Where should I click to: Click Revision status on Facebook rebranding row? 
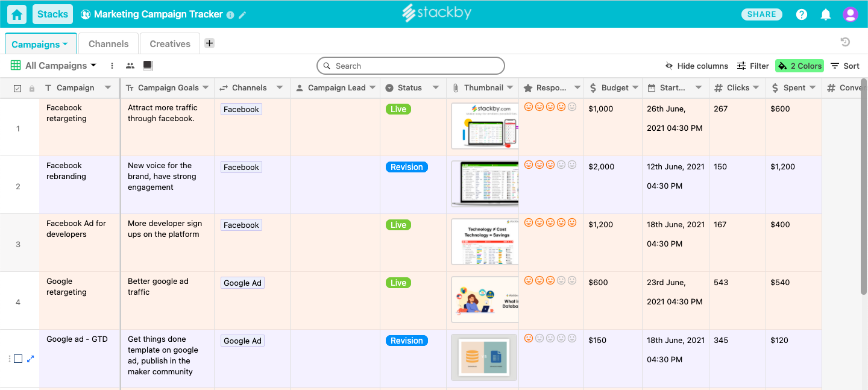[x=407, y=167]
